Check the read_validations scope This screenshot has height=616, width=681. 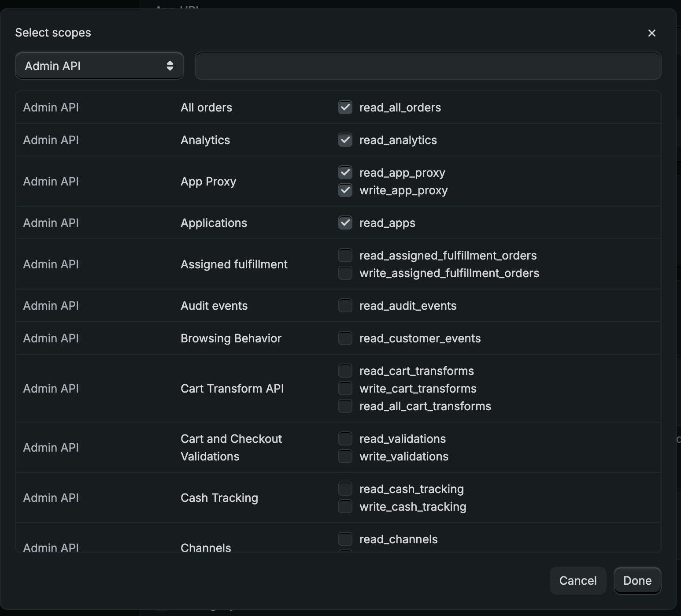[345, 438]
